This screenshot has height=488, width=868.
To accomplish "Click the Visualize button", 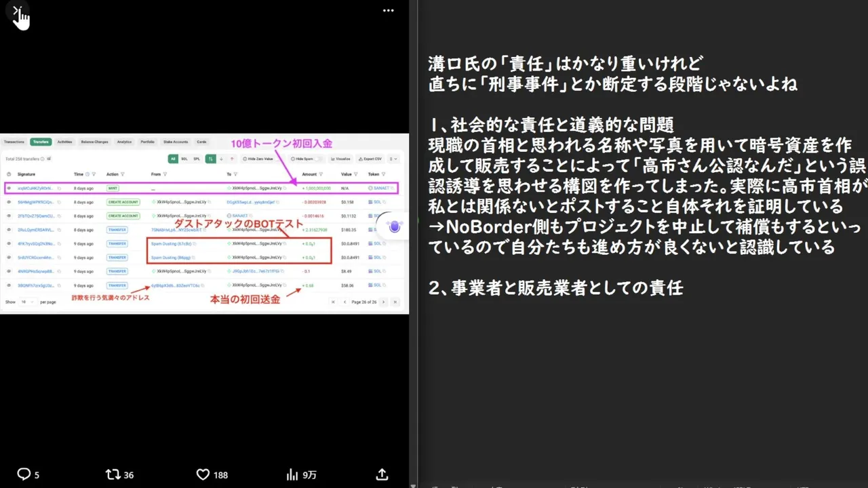I will [x=341, y=159].
